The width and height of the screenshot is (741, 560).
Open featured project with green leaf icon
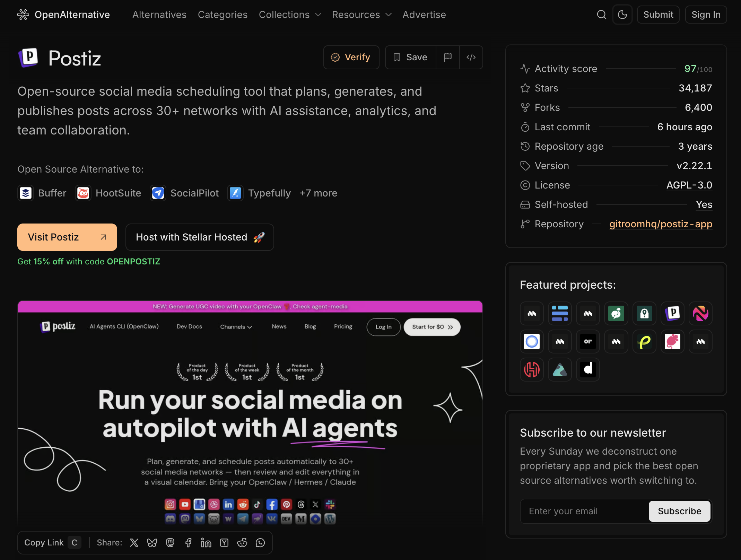pyautogui.click(x=616, y=313)
